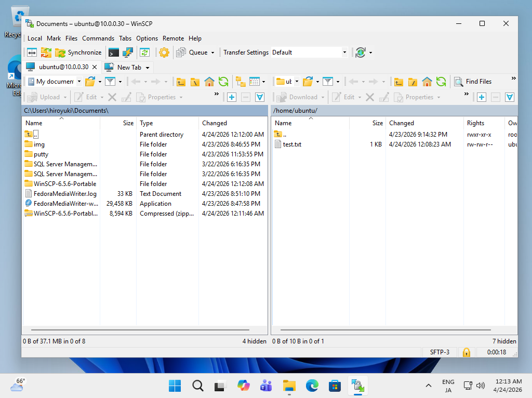The image size is (532, 398).
Task: Open the Commands menu
Action: pyautogui.click(x=98, y=38)
